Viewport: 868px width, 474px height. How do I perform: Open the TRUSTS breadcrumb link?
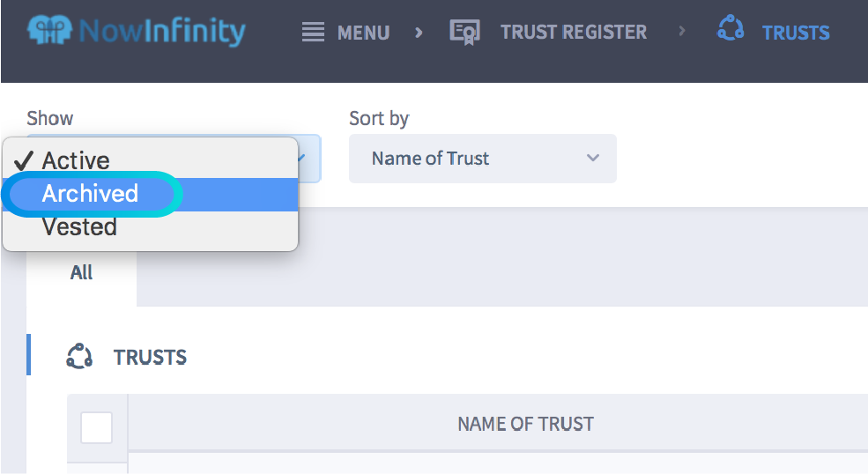point(796,33)
